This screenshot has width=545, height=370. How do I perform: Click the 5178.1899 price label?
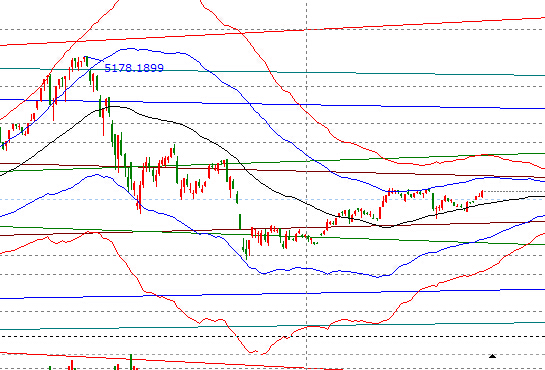click(134, 68)
